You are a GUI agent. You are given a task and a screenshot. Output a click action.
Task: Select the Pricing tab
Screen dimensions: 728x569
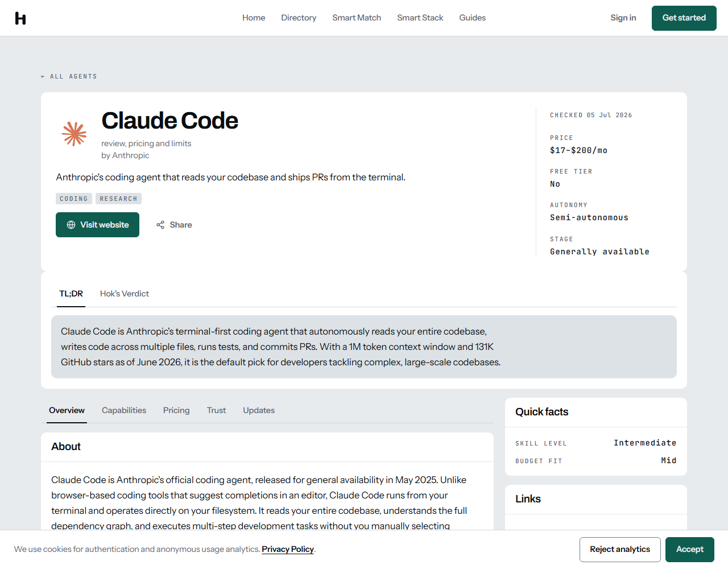[176, 410]
